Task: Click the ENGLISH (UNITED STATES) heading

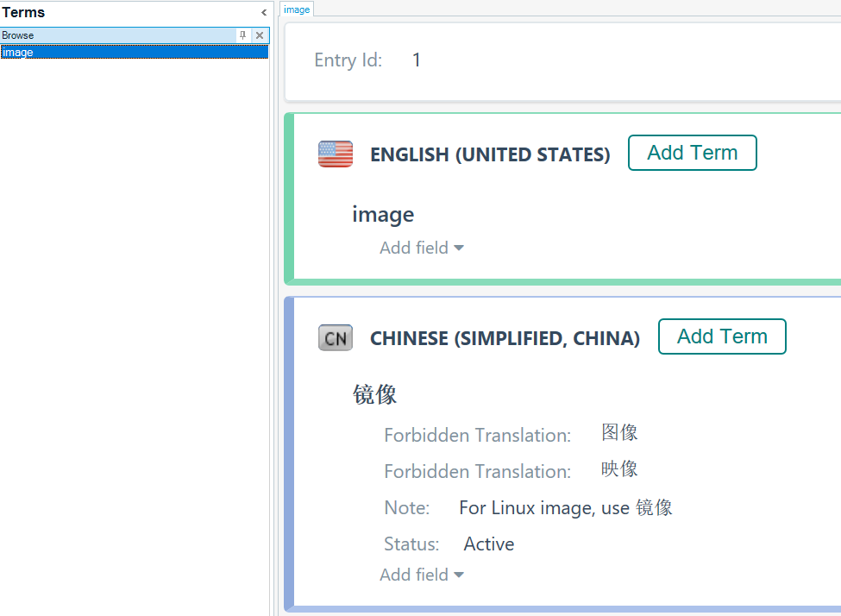Action: point(490,154)
